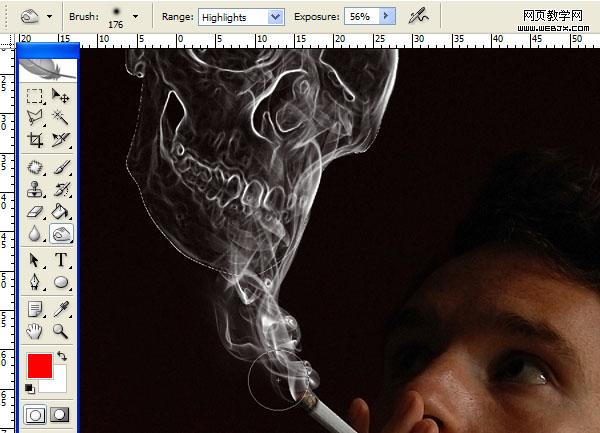
Task: Select the Burn tool in toolbox
Action: pyautogui.click(x=61, y=234)
